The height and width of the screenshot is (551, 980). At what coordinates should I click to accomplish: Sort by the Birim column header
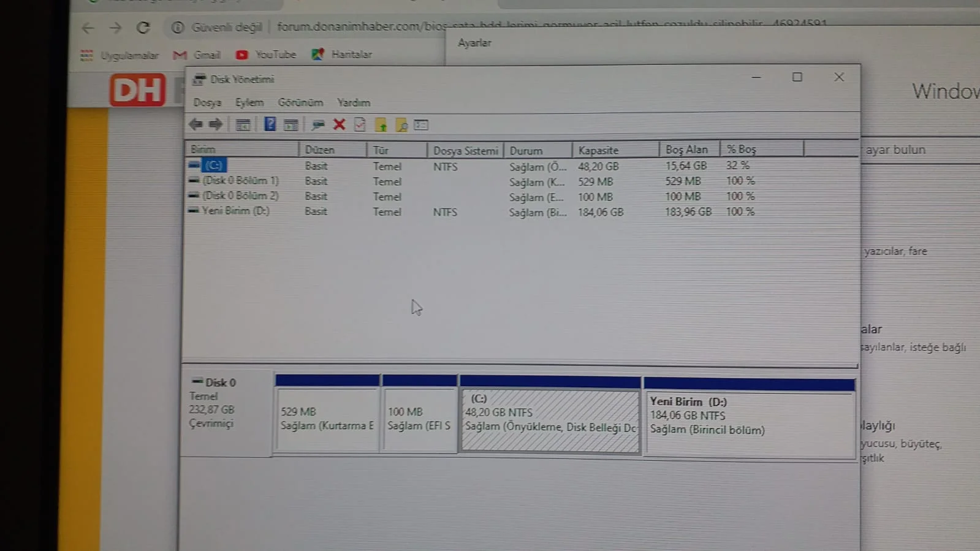242,149
